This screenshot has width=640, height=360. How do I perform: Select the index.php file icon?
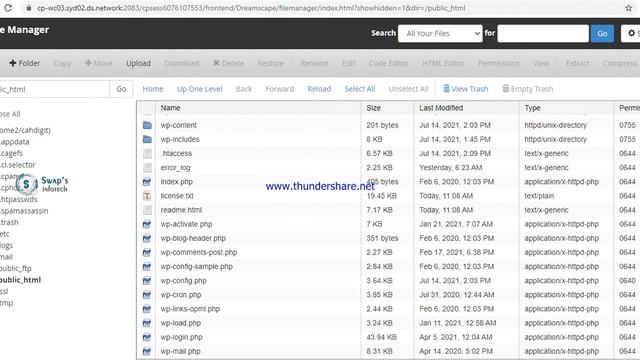click(x=147, y=182)
